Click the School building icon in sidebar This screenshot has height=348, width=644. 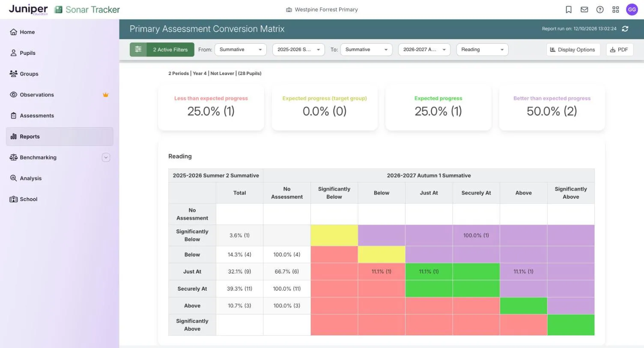(x=13, y=199)
